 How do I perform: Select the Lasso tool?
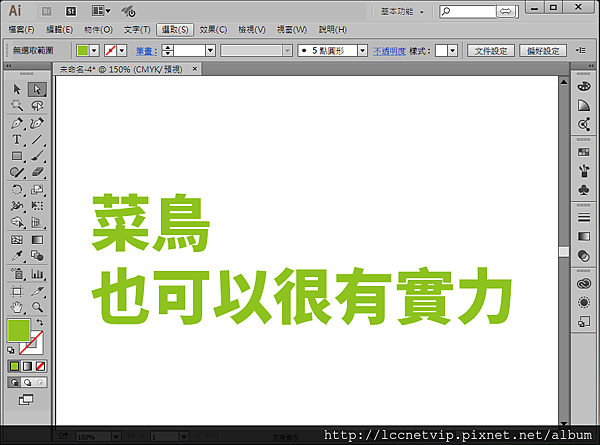[x=37, y=106]
